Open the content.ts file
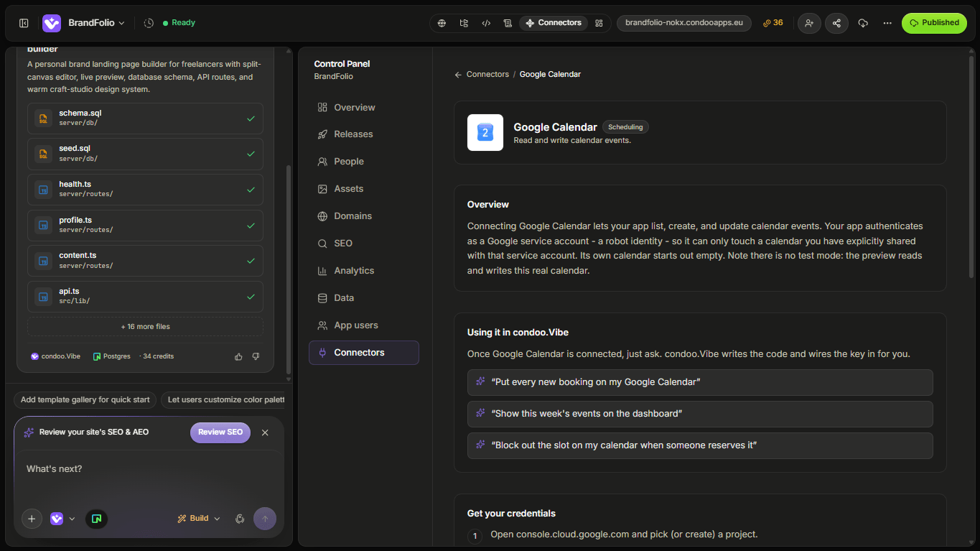980x551 pixels. 145,261
